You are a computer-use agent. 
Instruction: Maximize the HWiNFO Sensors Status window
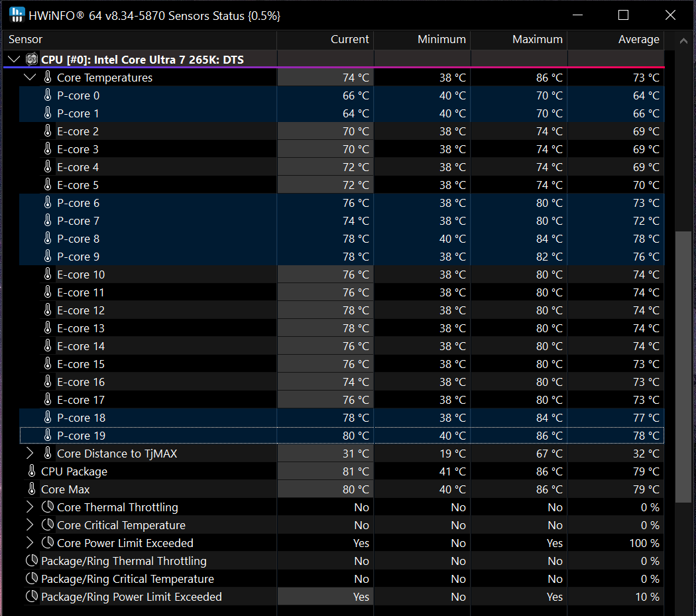(623, 15)
